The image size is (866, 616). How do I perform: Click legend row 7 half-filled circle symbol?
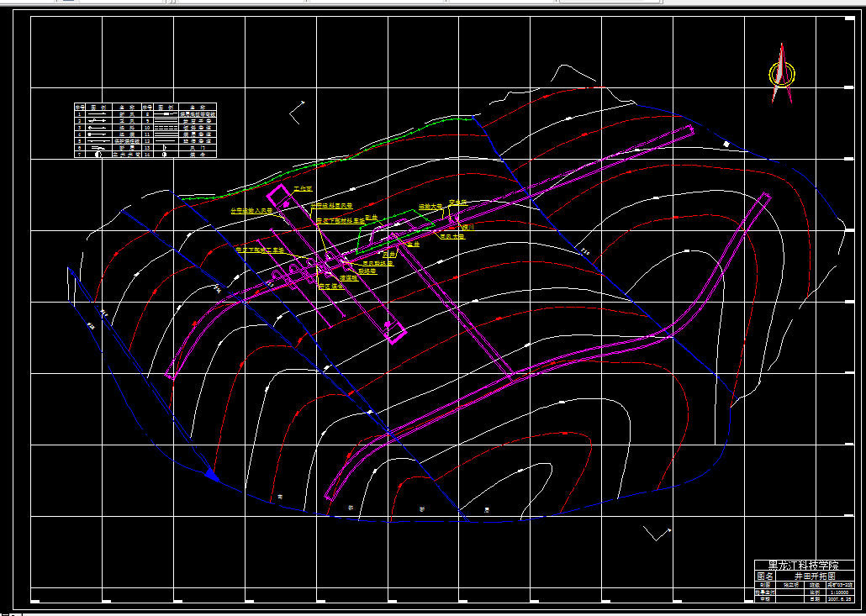point(98,155)
